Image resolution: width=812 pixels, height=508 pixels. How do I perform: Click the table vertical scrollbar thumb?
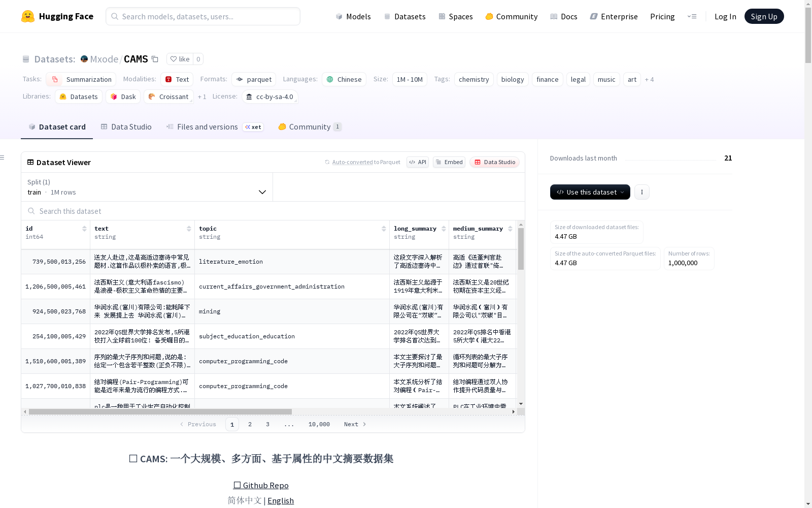click(x=521, y=249)
